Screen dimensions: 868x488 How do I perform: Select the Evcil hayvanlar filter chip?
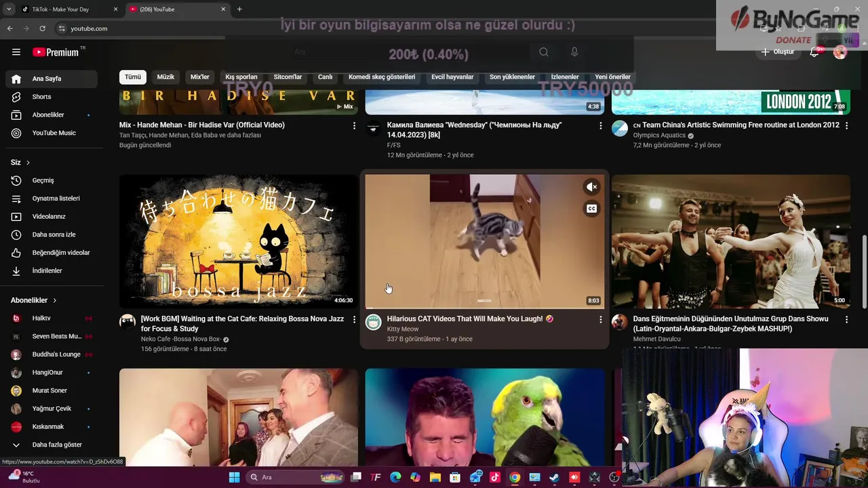pos(452,77)
